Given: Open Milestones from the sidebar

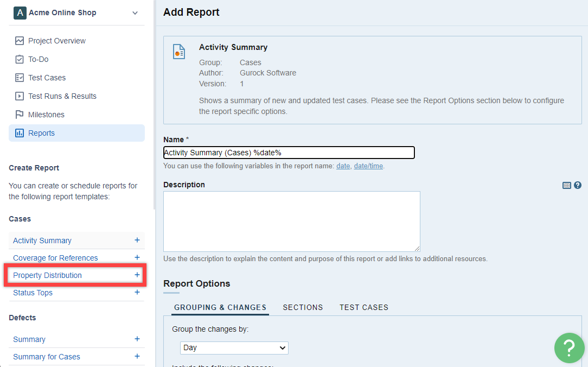Looking at the screenshot, I should pos(46,115).
